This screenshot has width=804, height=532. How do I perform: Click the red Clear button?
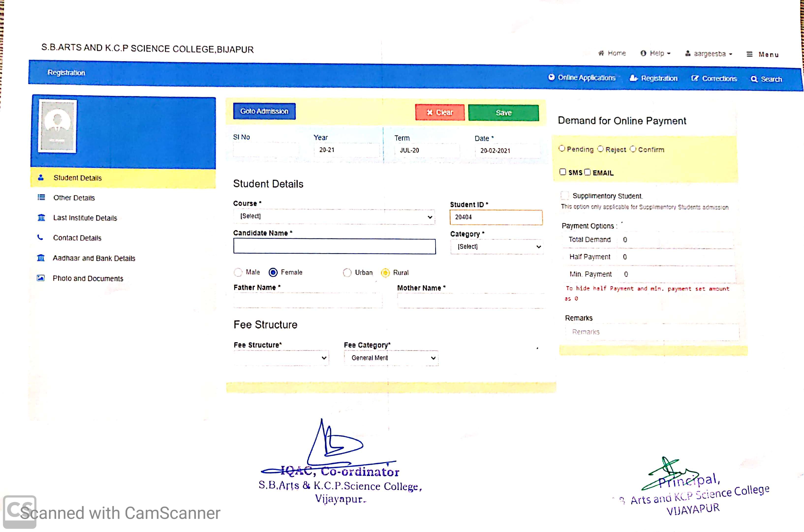440,112
